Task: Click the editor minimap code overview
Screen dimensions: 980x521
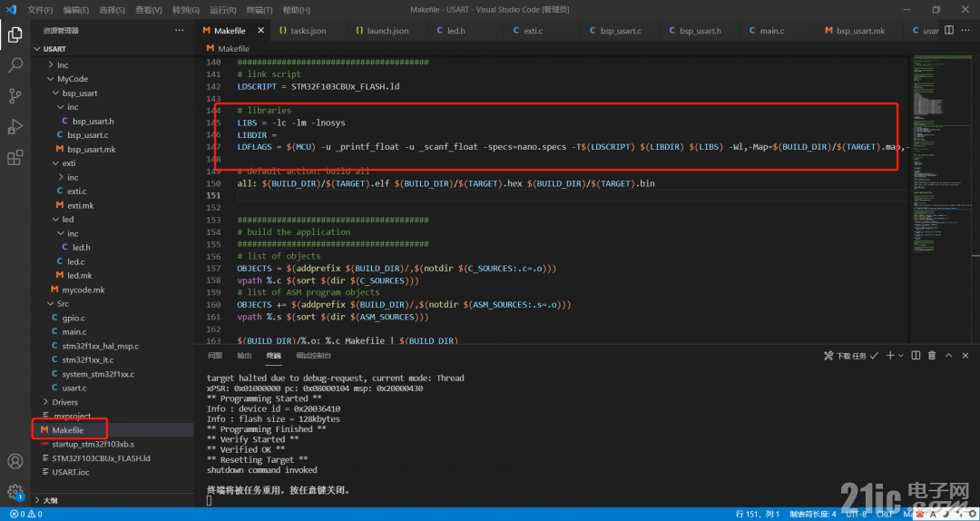Action: pyautogui.click(x=941, y=156)
